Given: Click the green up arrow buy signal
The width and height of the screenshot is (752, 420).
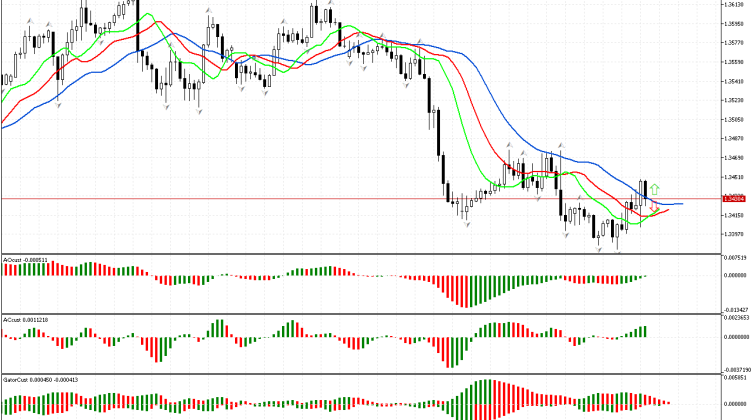Looking at the screenshot, I should click(x=654, y=188).
